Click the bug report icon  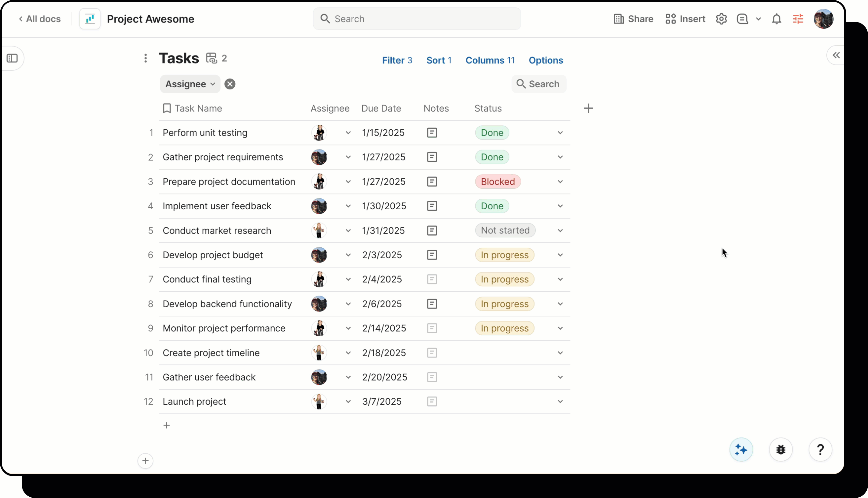(x=781, y=449)
